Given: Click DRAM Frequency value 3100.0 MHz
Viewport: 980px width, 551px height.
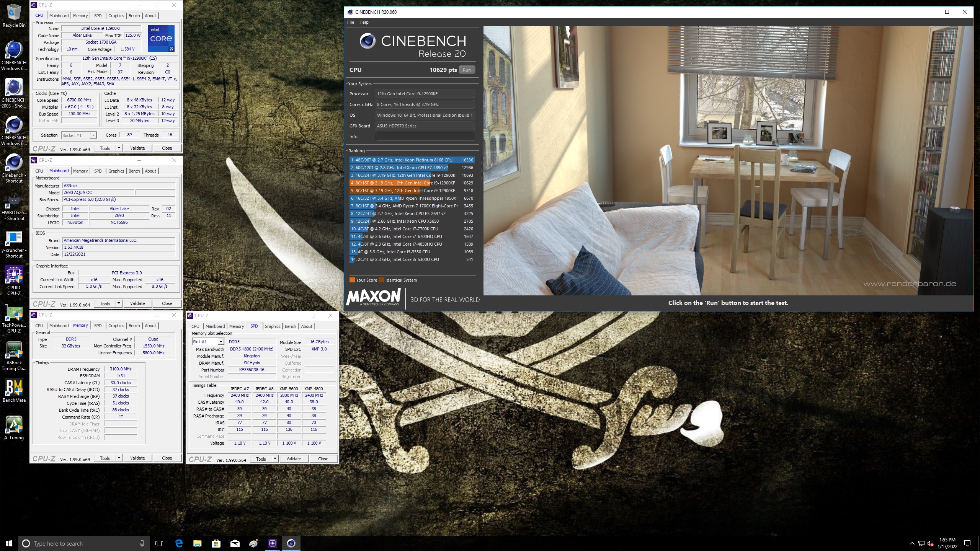Looking at the screenshot, I should coord(121,369).
